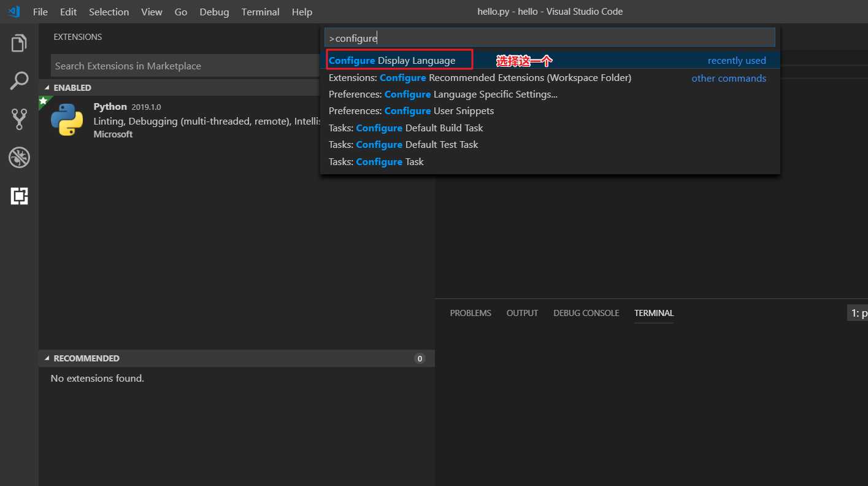868x486 pixels.
Task: Open the Explorer view in activity bar
Action: tap(19, 43)
